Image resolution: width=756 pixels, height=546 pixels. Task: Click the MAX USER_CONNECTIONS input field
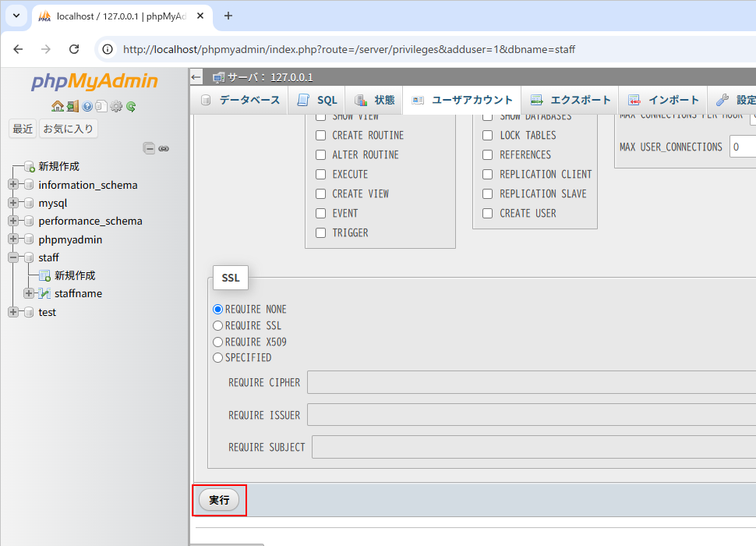[x=742, y=147]
